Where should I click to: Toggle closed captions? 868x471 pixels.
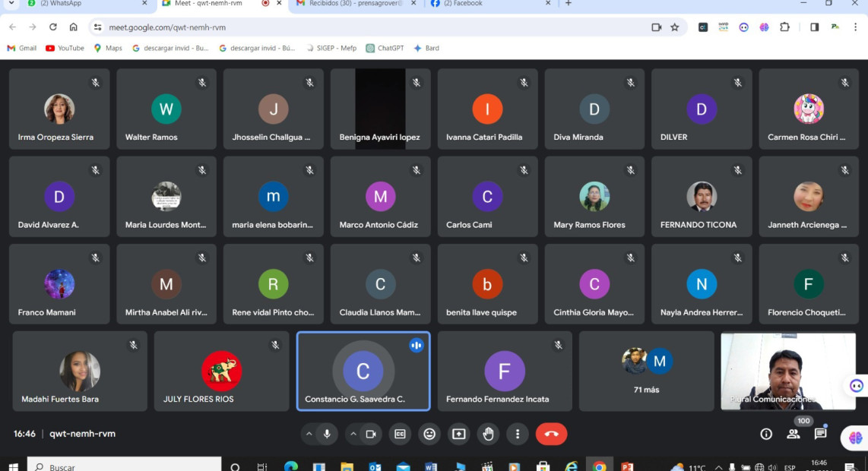click(x=400, y=434)
